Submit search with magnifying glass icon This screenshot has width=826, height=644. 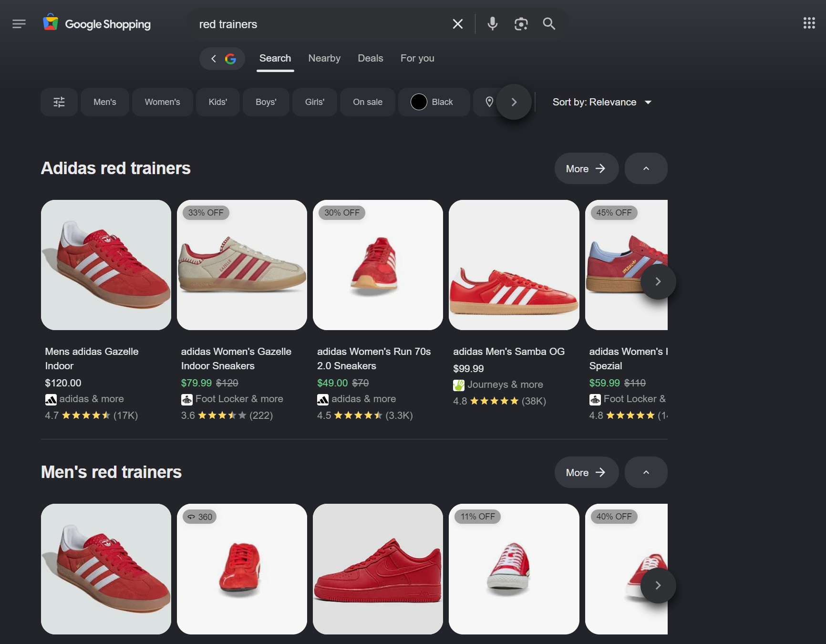[549, 24]
